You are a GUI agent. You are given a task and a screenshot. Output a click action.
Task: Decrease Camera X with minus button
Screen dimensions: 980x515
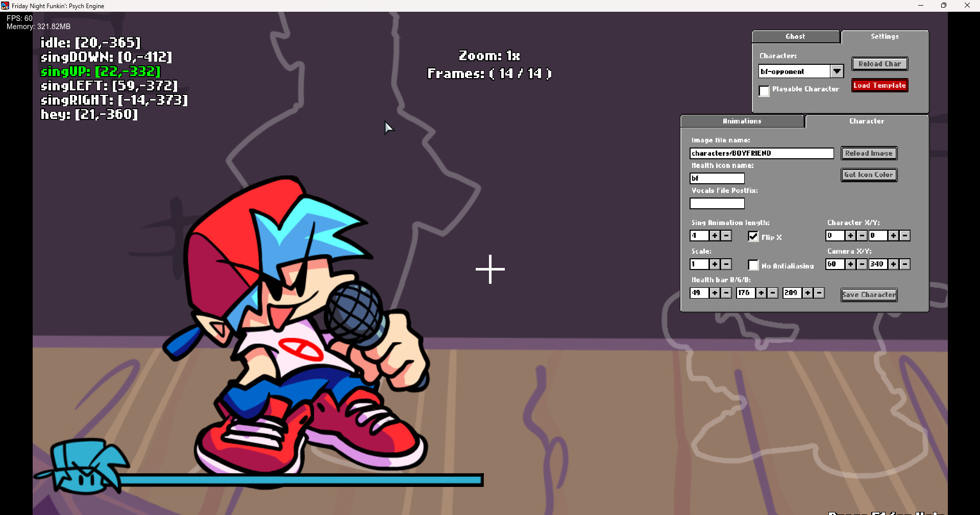tap(862, 264)
